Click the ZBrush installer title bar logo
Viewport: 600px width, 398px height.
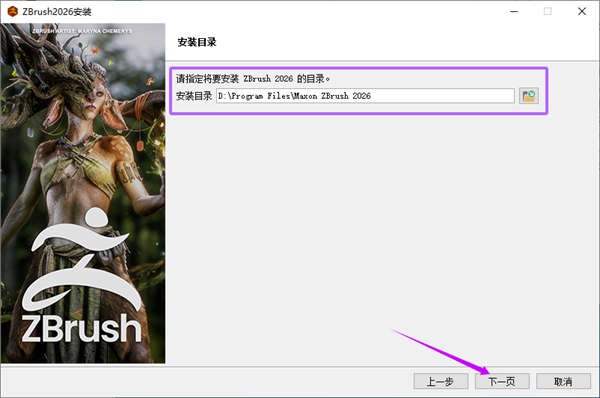point(13,11)
